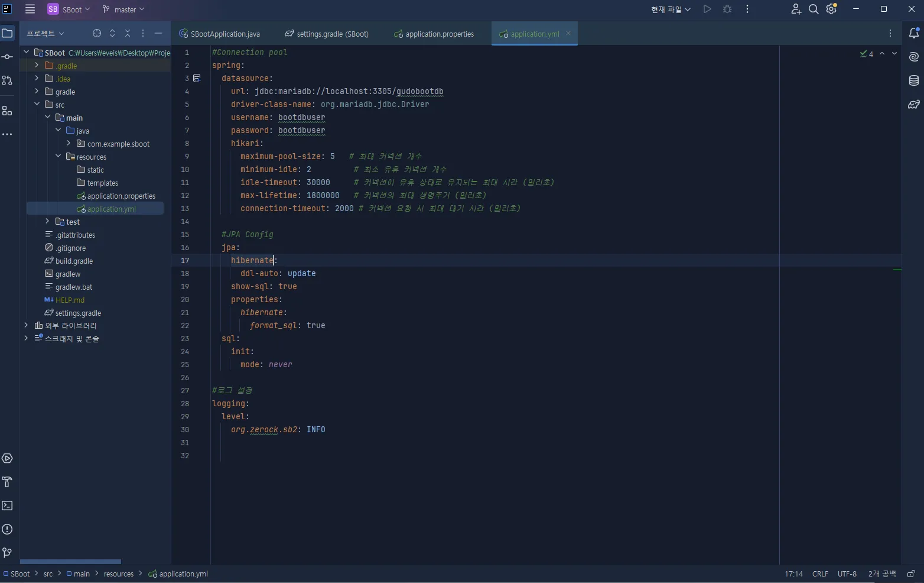
Task: Open the Git tool window
Action: [x=7, y=553]
